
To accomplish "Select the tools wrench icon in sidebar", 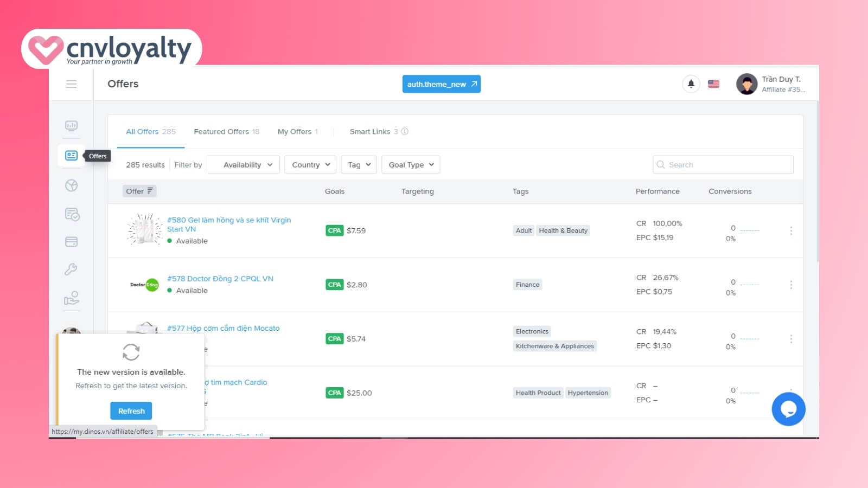I will click(71, 269).
